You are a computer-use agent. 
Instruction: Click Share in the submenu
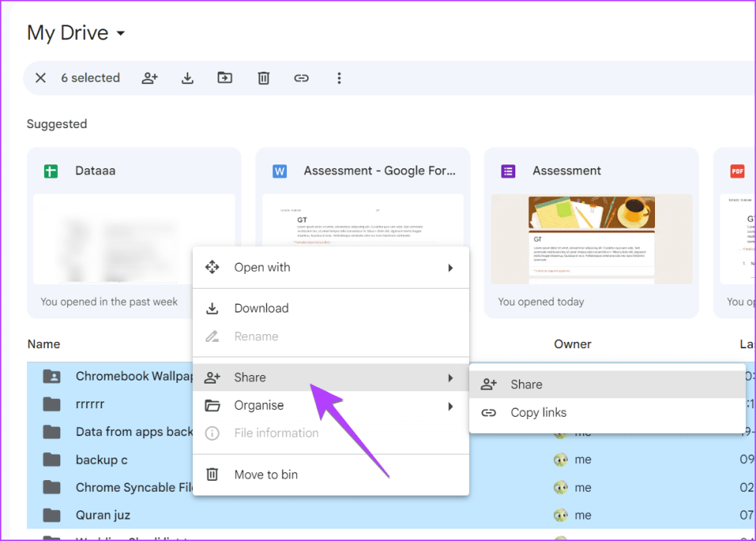coord(526,384)
